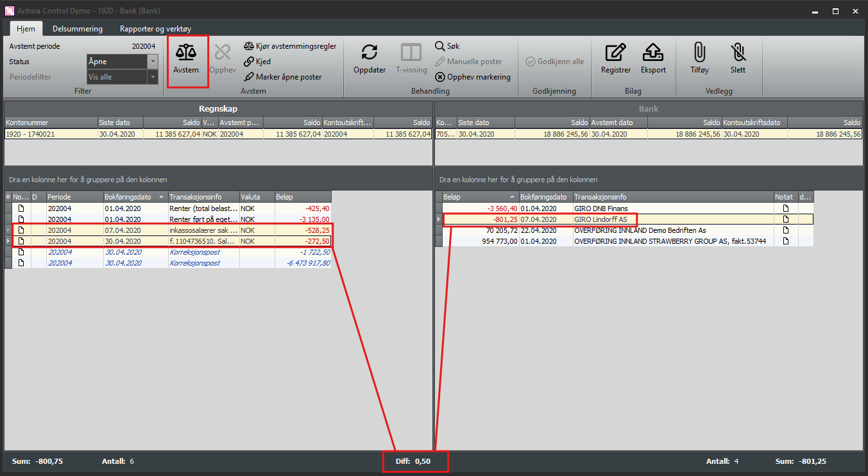
Task: Open the Søk search tool
Action: coord(447,46)
